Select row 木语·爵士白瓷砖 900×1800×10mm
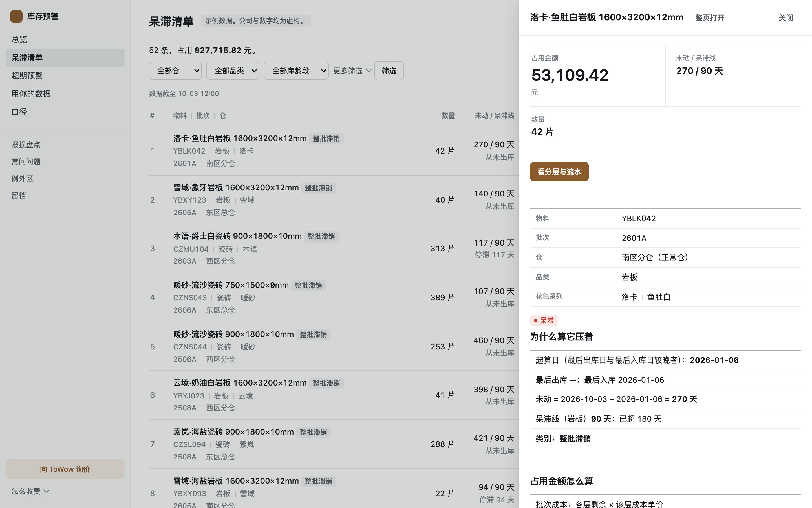The width and height of the screenshot is (812, 508). [x=334, y=249]
